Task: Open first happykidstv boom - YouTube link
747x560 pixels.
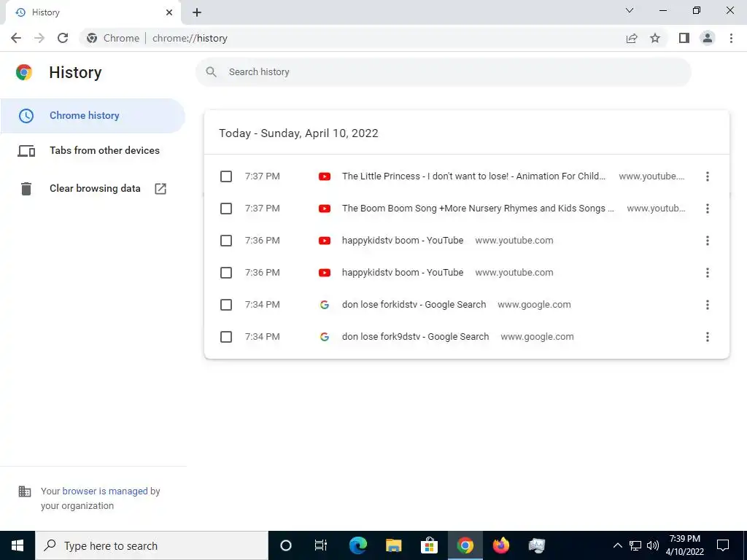Action: 403,241
